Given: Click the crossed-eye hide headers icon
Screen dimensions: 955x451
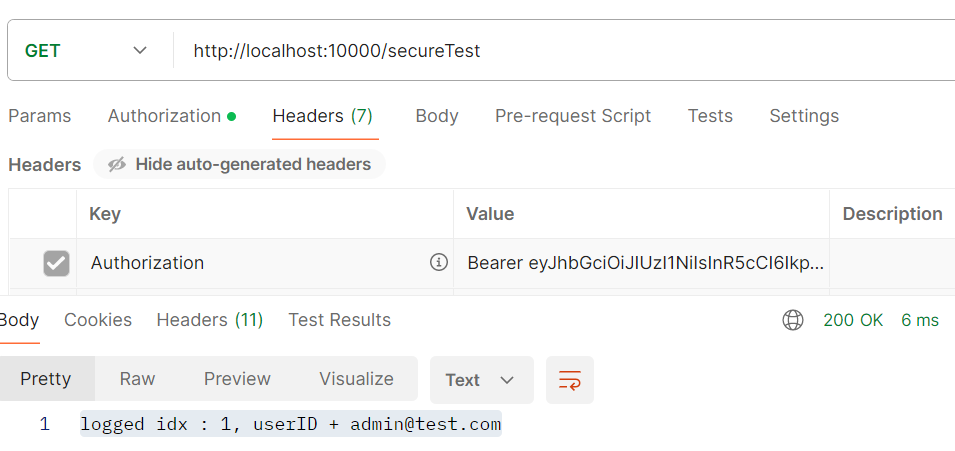Looking at the screenshot, I should [117, 165].
